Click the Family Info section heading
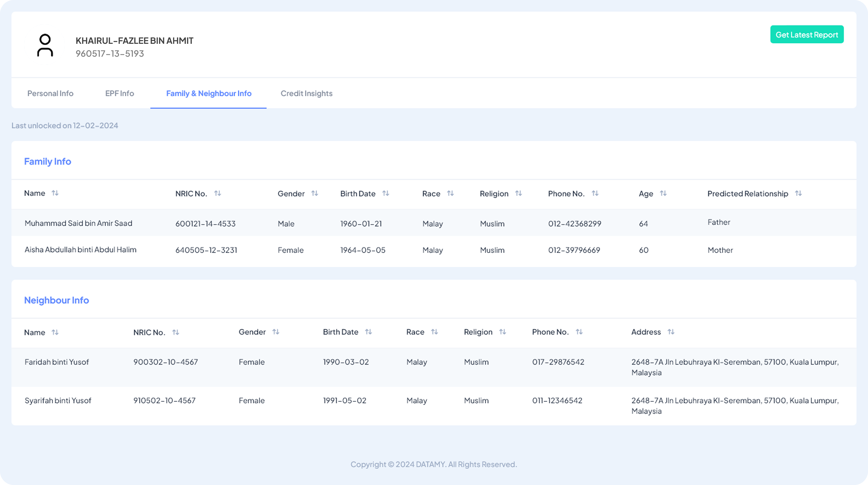This screenshot has height=485, width=868. (x=48, y=162)
